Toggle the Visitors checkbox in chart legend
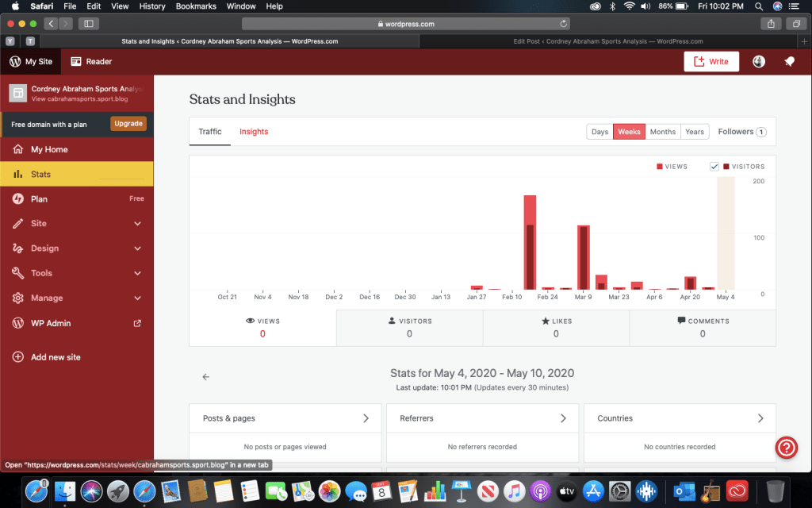The width and height of the screenshot is (812, 508). click(x=714, y=167)
